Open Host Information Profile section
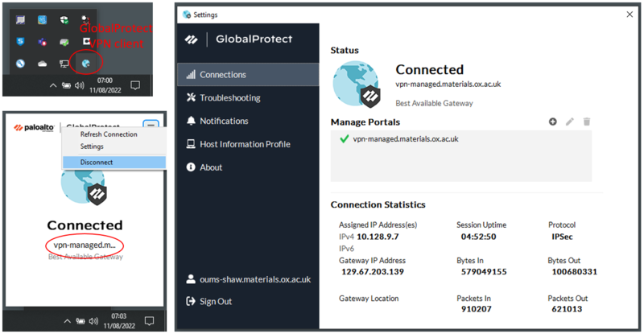644x334 pixels. point(248,144)
